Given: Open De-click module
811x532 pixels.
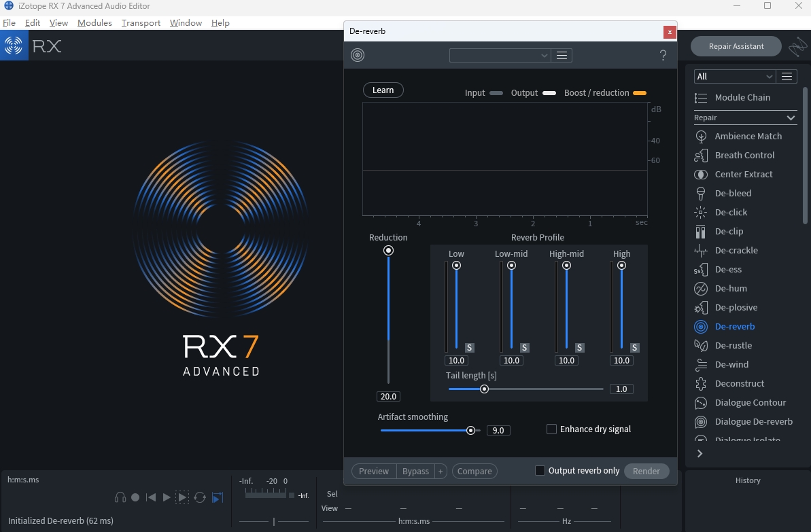Looking at the screenshot, I should pos(721,212).
